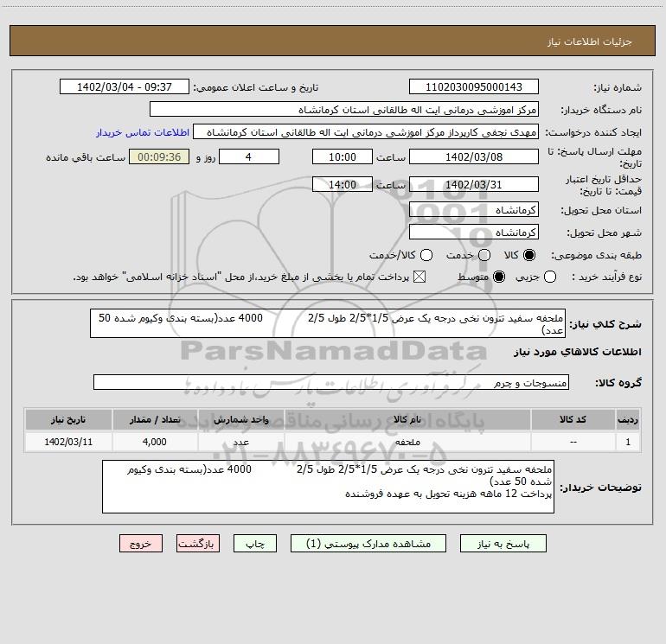Click the استان محل تحویل field
The image size is (666, 644).
[474, 209]
